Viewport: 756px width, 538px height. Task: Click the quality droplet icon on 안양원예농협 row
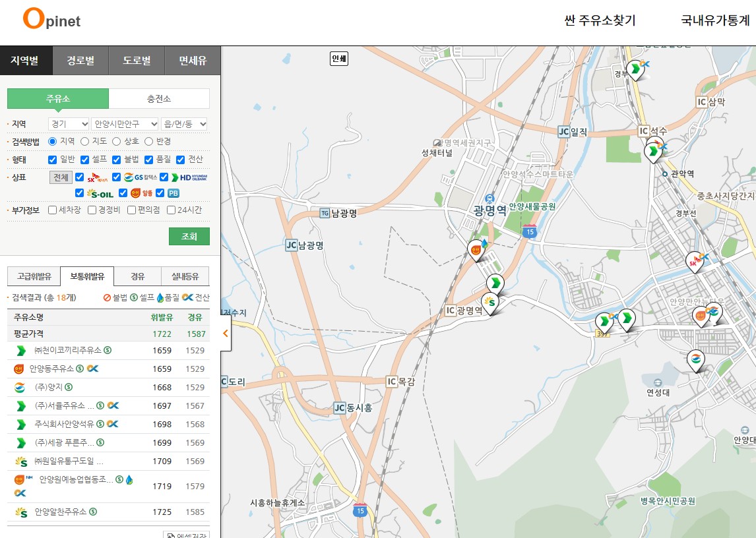[x=129, y=480]
